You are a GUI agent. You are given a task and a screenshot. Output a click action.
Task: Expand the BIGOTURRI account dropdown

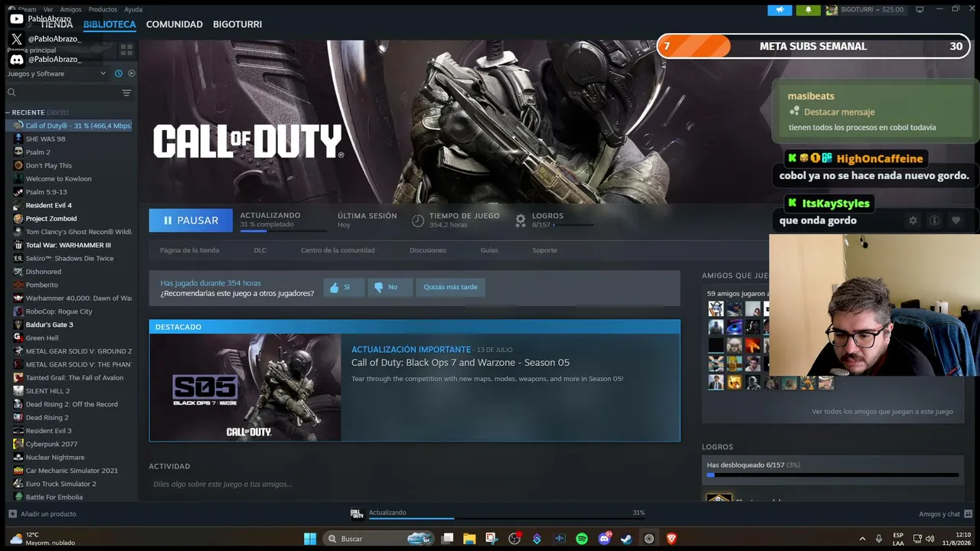[x=865, y=9]
